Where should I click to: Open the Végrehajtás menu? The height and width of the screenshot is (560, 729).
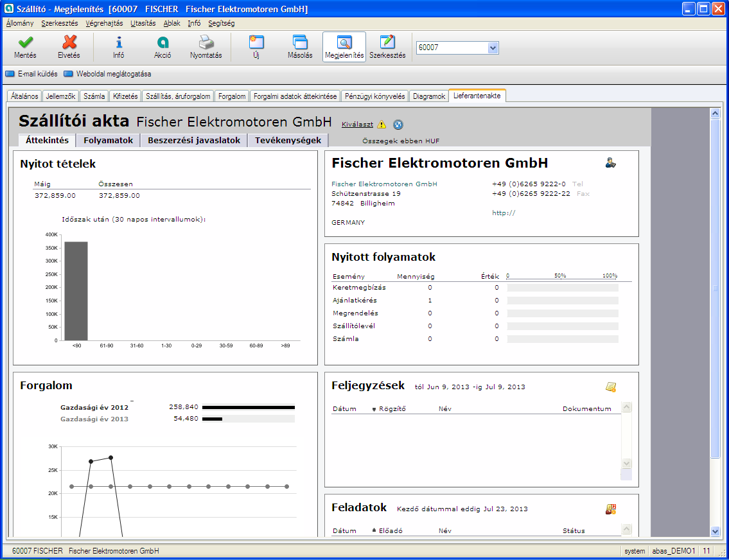(104, 23)
